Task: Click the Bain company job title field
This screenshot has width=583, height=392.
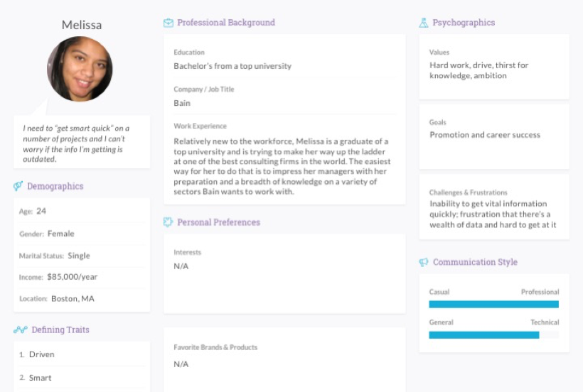Action: (182, 103)
